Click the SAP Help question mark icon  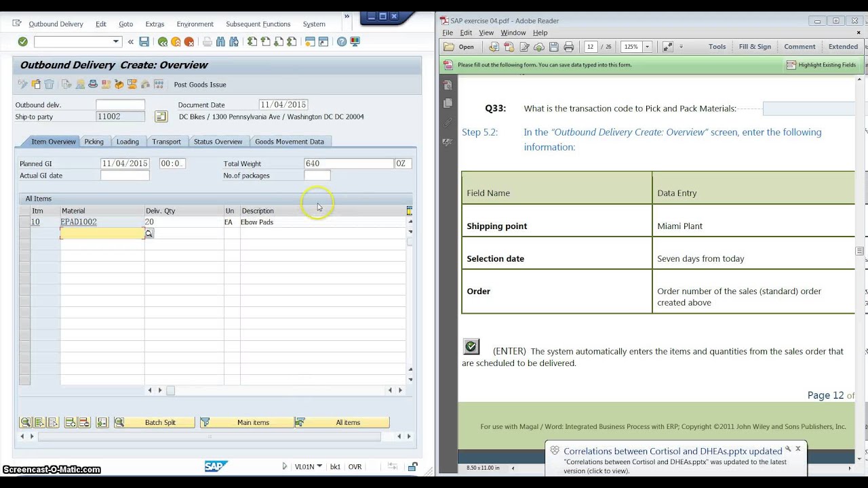342,42
